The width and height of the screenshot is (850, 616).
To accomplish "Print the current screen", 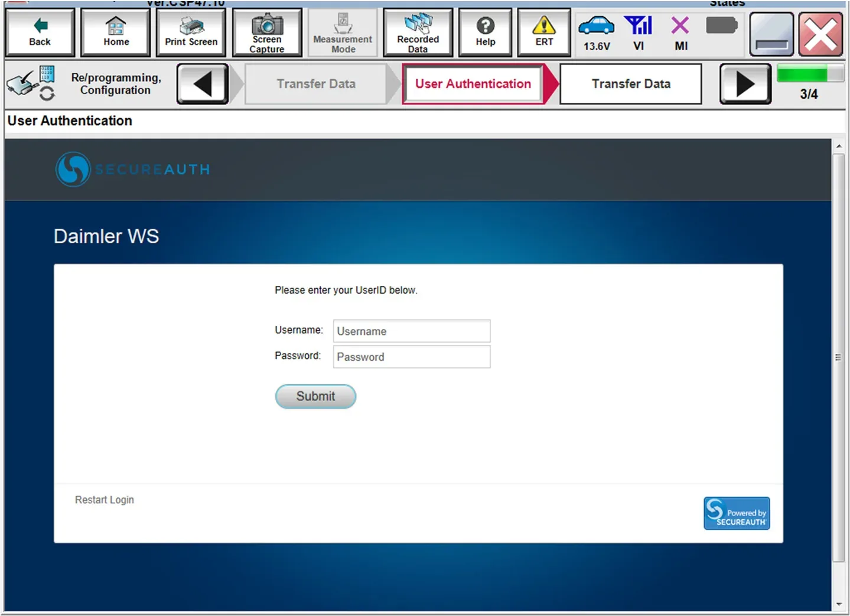I will tap(191, 32).
